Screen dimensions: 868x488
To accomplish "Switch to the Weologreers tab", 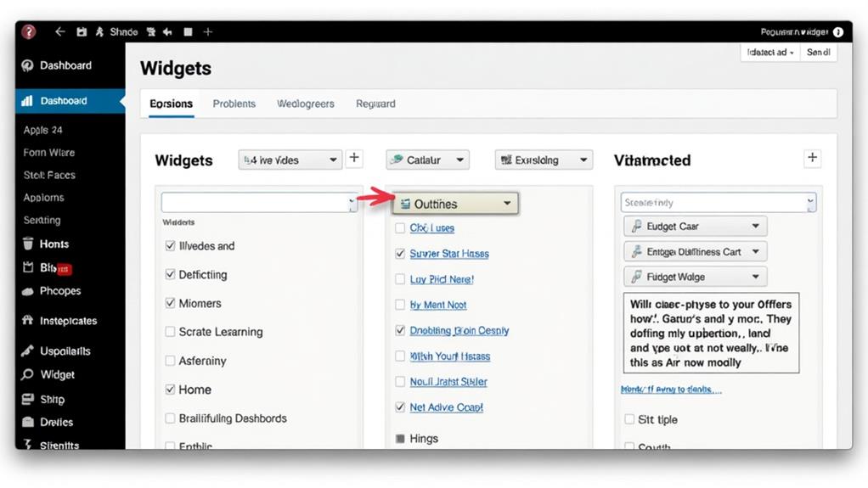I will [x=306, y=104].
